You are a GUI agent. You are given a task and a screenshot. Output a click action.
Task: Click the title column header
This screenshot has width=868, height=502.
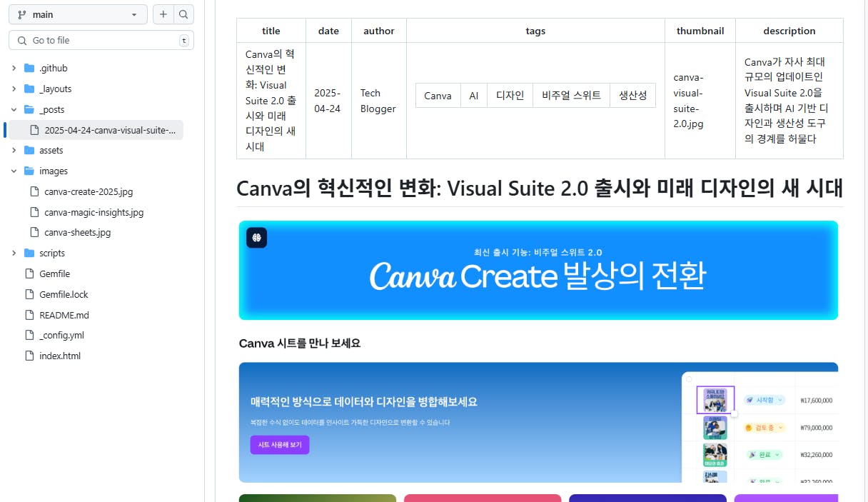pyautogui.click(x=271, y=31)
